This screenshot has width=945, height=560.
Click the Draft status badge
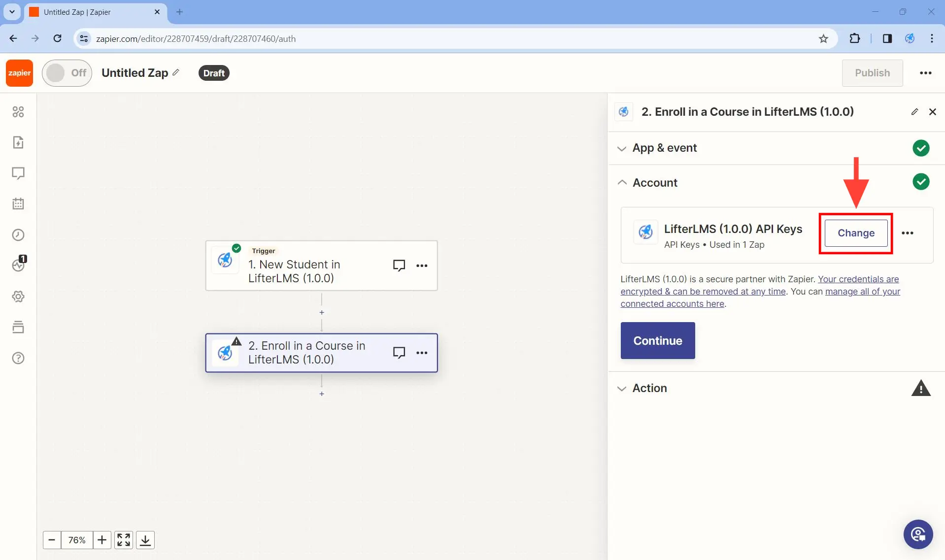pyautogui.click(x=214, y=73)
